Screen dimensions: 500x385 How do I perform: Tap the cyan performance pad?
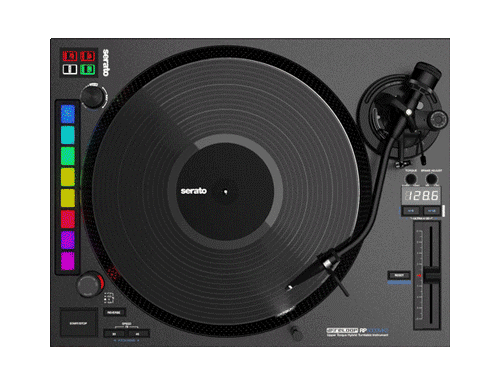coord(68,135)
